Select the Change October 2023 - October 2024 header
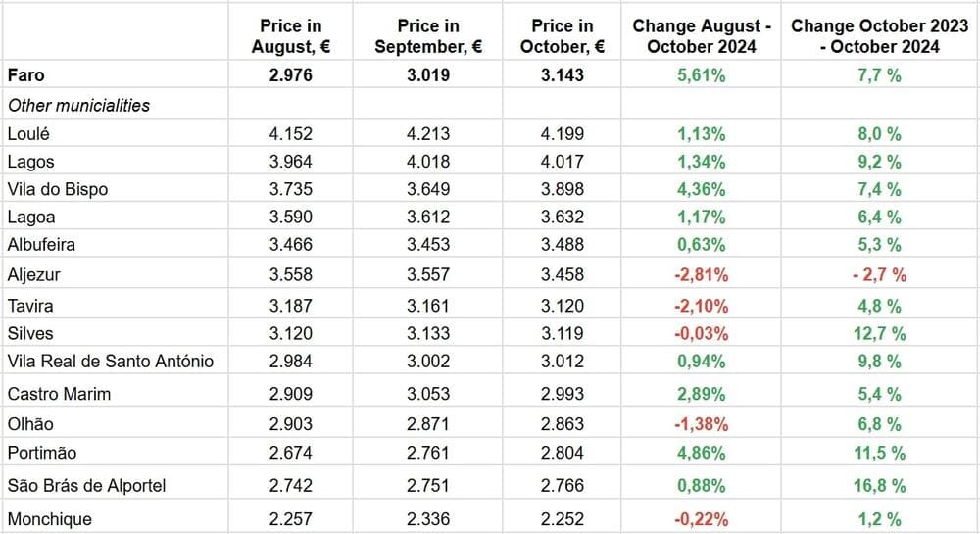Viewport: 980px width, 534px height. [879, 35]
